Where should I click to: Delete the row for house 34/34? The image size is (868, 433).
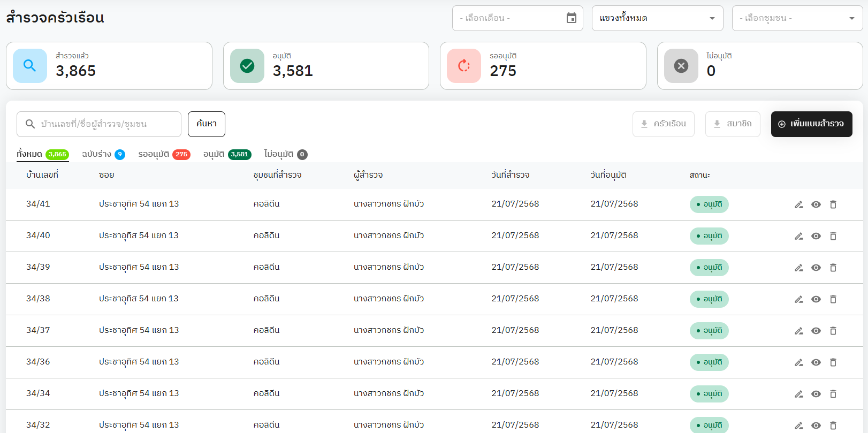click(x=833, y=394)
